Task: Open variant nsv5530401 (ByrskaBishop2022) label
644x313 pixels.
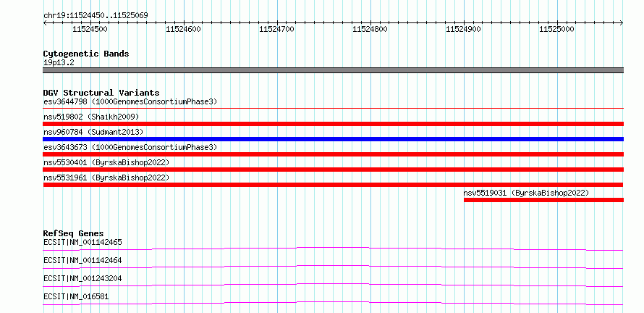Action: (106, 162)
